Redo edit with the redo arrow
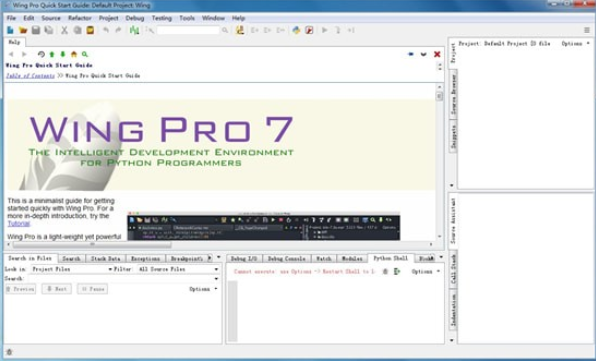The width and height of the screenshot is (596, 361). click(118, 30)
